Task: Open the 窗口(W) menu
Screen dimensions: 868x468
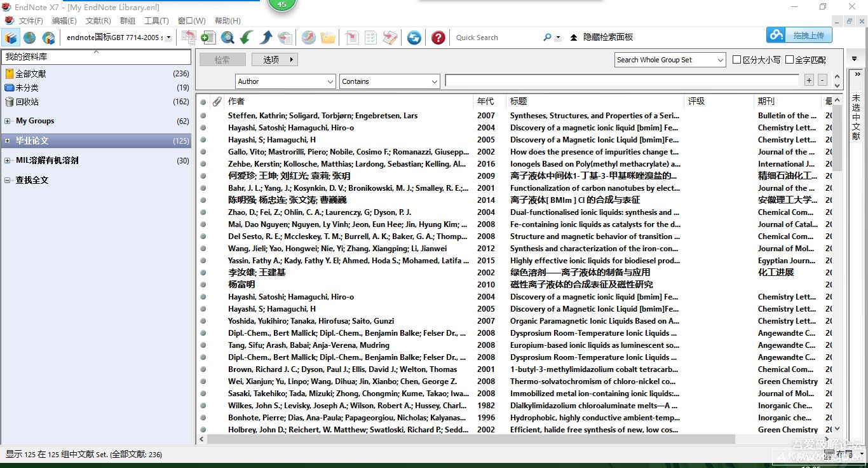Action: tap(192, 21)
